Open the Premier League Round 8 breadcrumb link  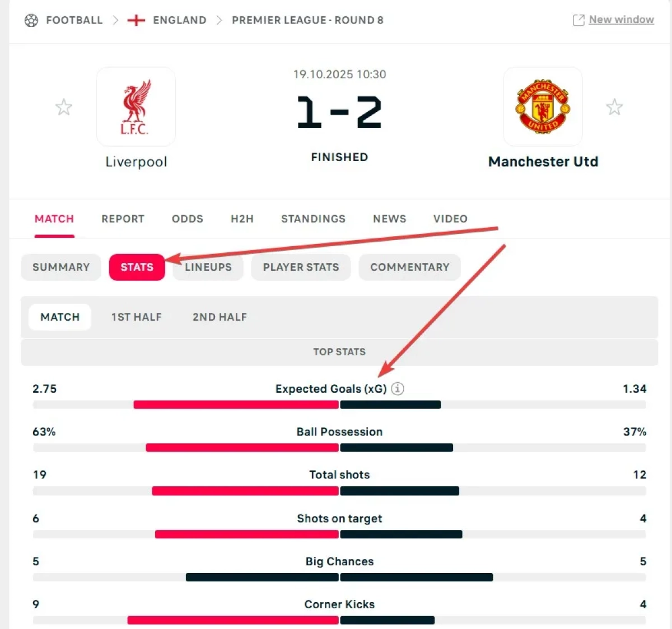307,21
